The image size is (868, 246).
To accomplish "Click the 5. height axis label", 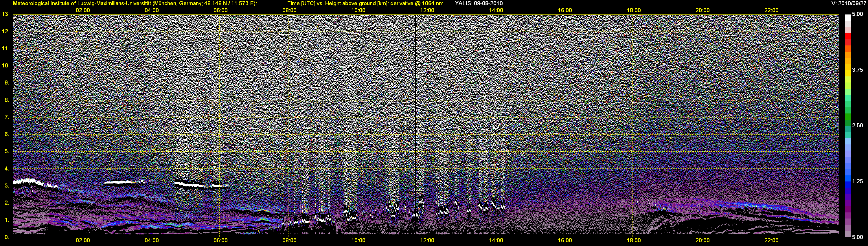I will pyautogui.click(x=7, y=151).
